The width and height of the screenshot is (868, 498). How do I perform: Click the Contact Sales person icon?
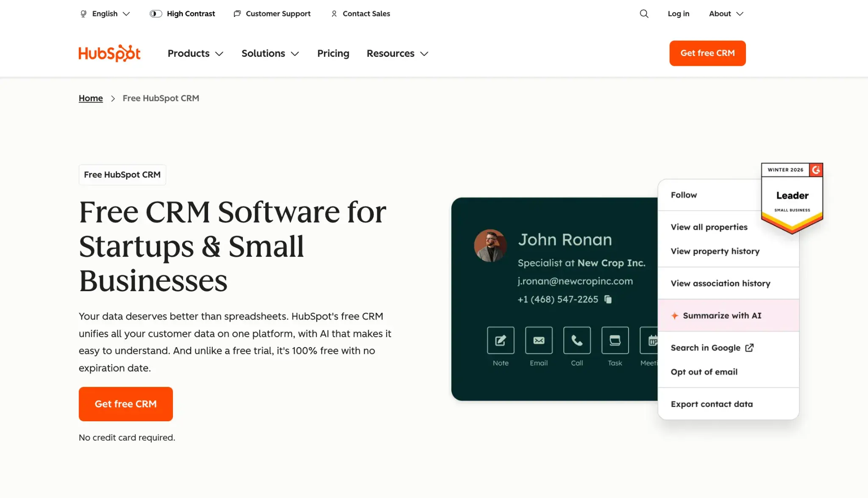[334, 14]
